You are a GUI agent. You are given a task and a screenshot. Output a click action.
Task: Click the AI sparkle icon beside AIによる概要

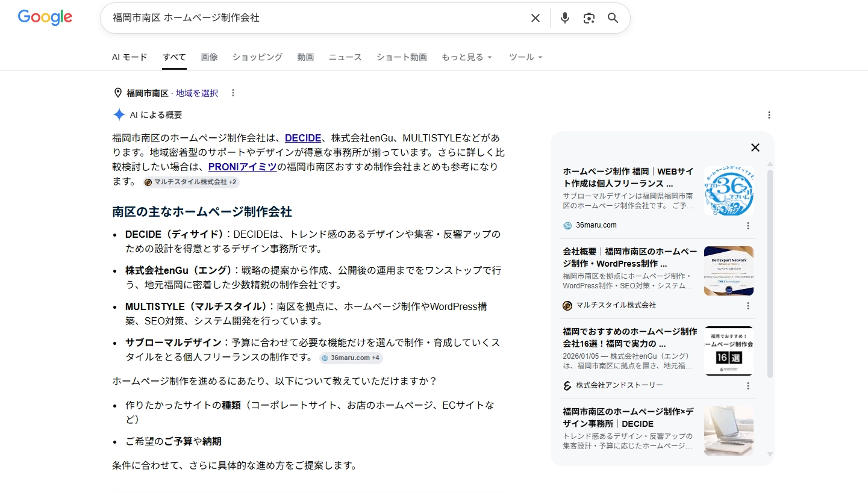[x=119, y=114]
